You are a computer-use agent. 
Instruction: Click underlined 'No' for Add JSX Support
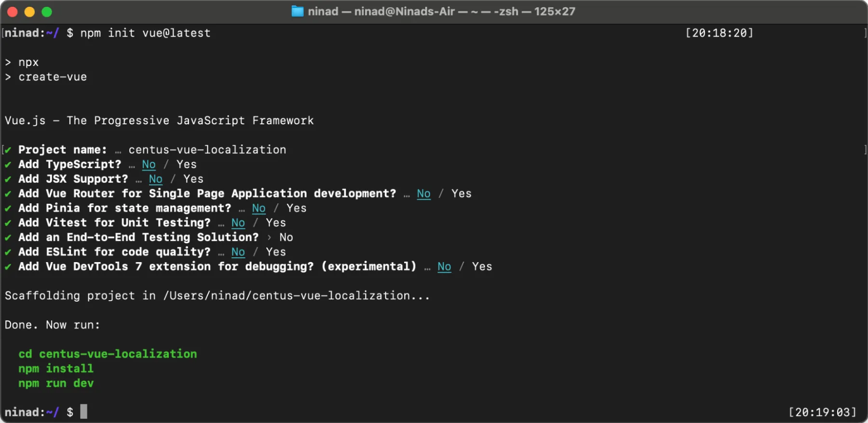156,179
